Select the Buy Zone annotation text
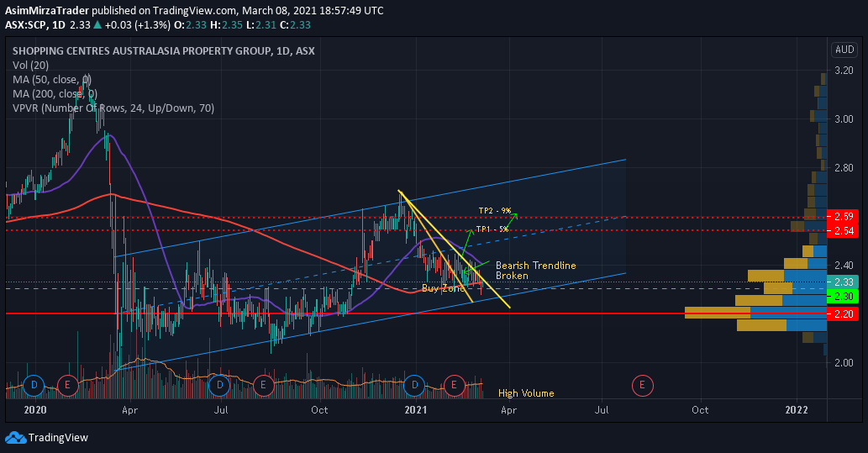The image size is (868, 453). coord(443,288)
